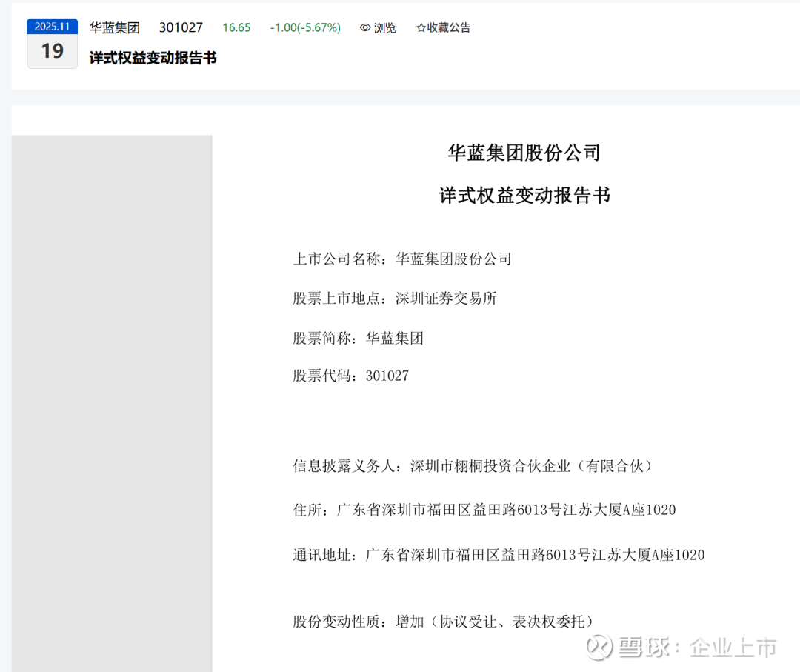Screen dimensions: 800x672
Task: Click the 通讯地址 address line
Action: click(x=499, y=555)
